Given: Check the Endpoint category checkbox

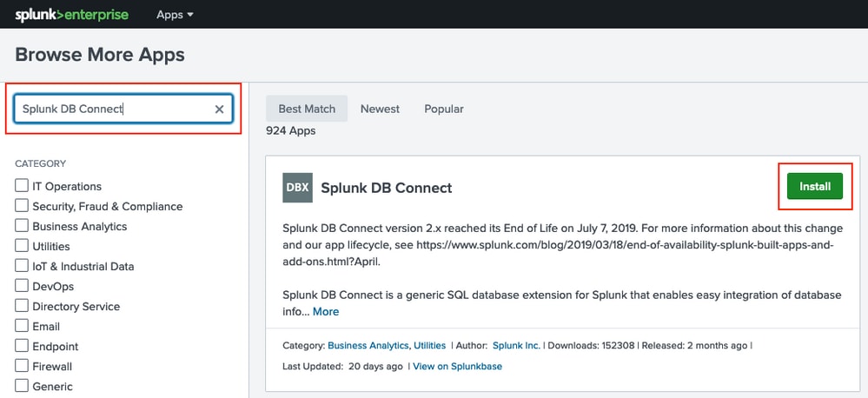Looking at the screenshot, I should click(x=22, y=345).
